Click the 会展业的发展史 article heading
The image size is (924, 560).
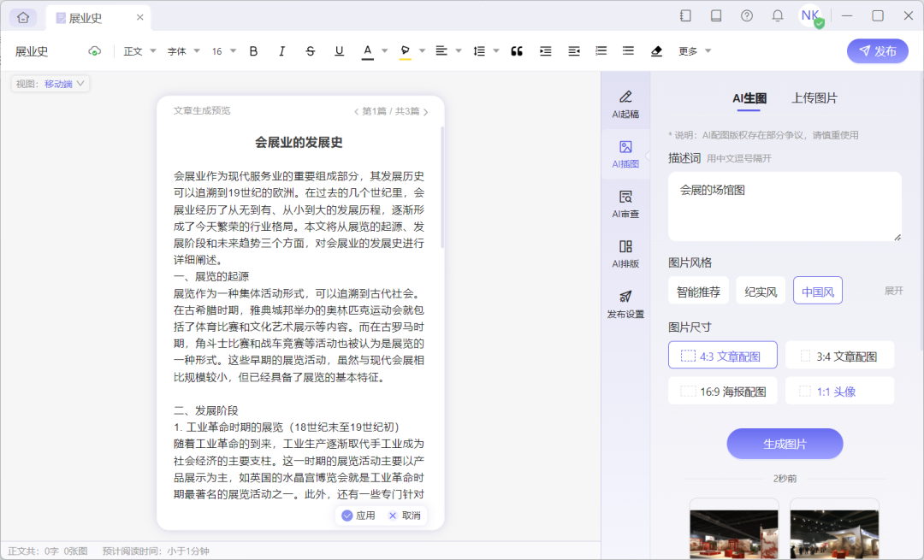click(299, 143)
